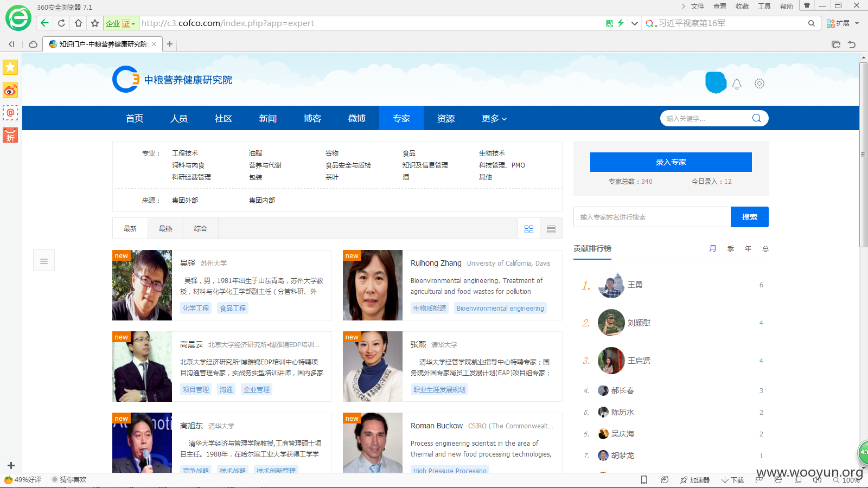Open the 加速器 status bar item

coord(695,480)
